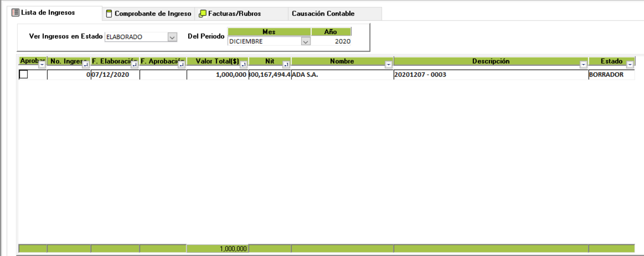Viewport: 644px width, 256px height.
Task: Select the ADA S.A. name cell
Action: 342,75
